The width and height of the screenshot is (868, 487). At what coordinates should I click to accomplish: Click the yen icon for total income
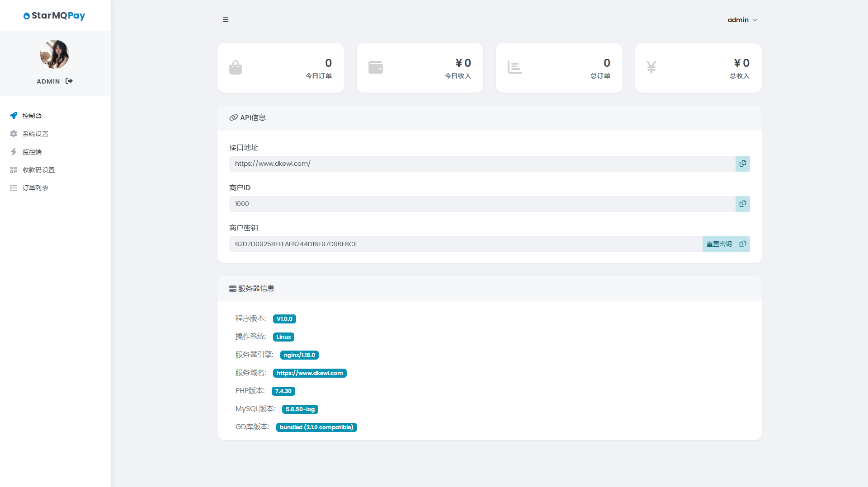click(651, 67)
